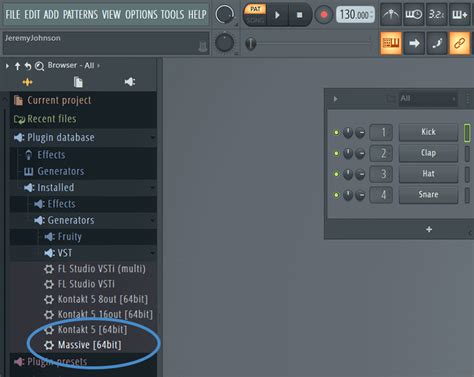The image size is (474, 377).
Task: Click gear icon beside Massive [64bit]
Action: pyautogui.click(x=49, y=345)
